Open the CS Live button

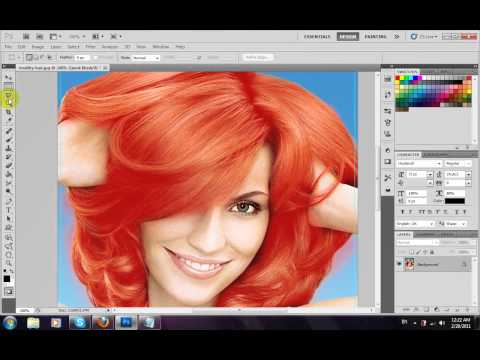[x=424, y=36]
